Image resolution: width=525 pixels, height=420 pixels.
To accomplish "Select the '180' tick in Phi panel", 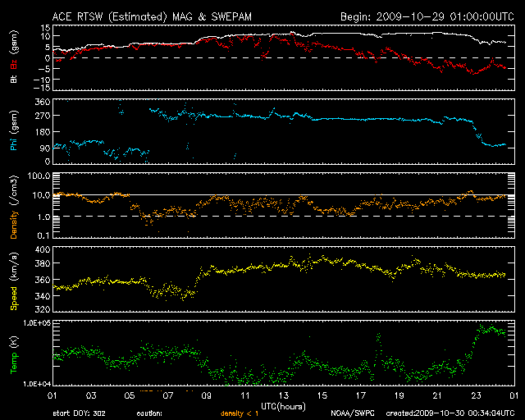I will pos(43,132).
